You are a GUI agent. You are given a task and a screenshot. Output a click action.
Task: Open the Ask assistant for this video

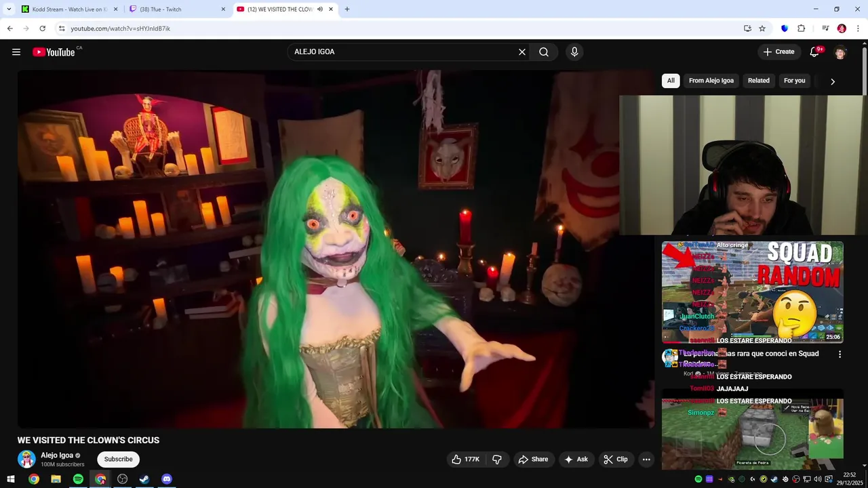point(576,460)
